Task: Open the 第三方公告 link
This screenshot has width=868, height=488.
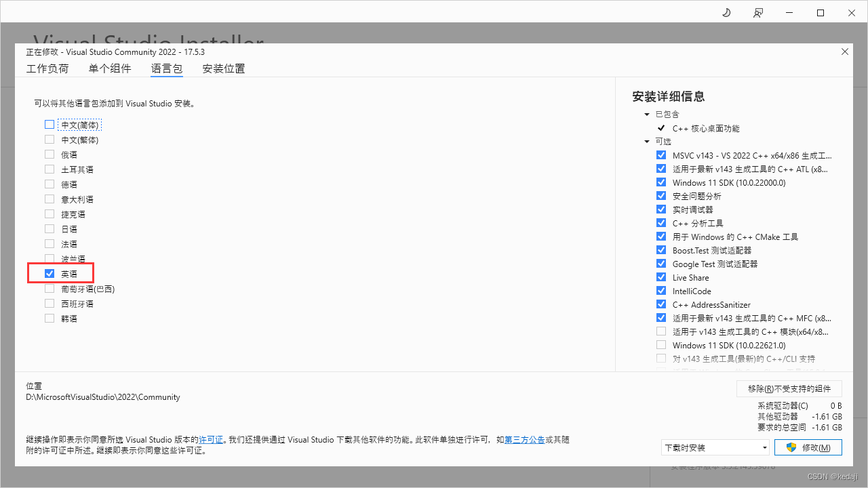Action: coord(524,440)
